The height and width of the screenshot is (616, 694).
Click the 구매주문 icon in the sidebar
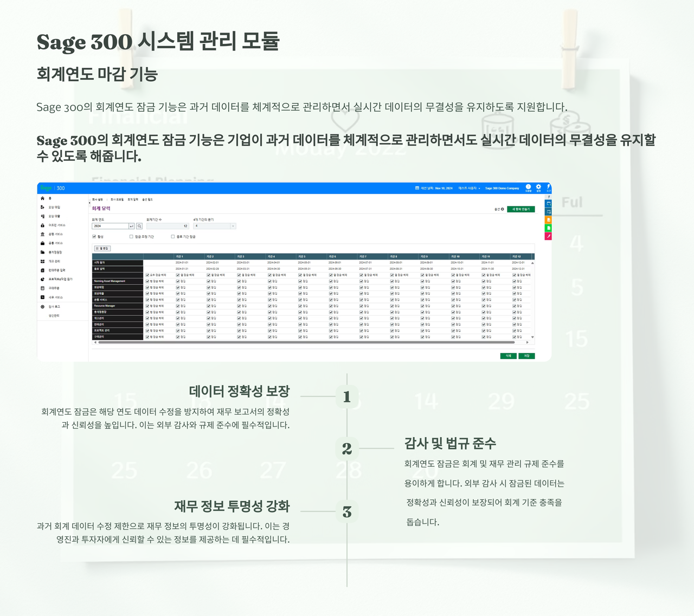[x=42, y=288]
